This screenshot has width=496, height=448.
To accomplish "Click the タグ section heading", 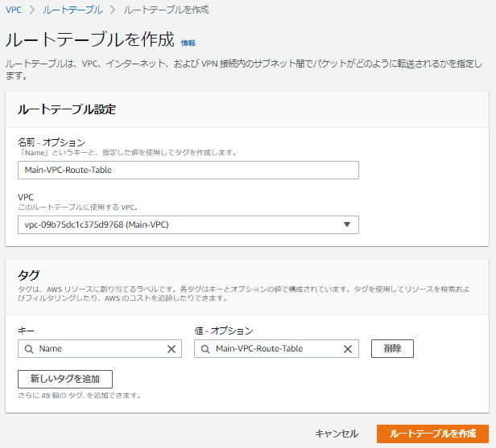I will (x=29, y=275).
